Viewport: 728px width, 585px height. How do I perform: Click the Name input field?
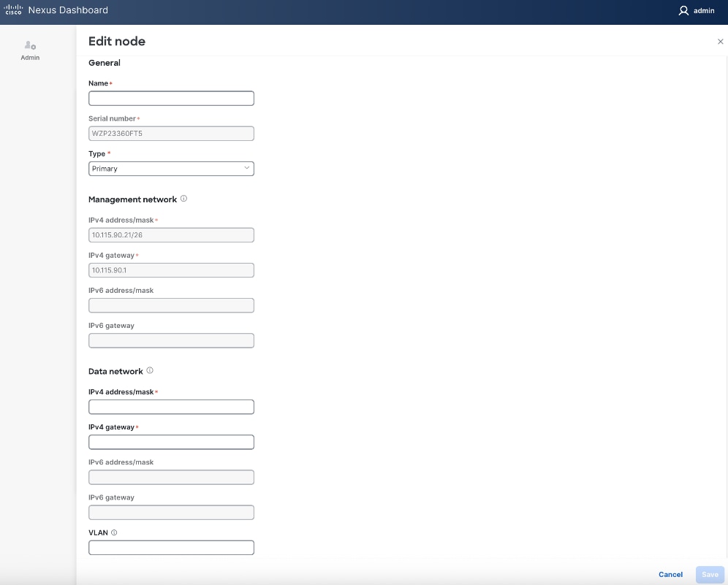click(171, 98)
